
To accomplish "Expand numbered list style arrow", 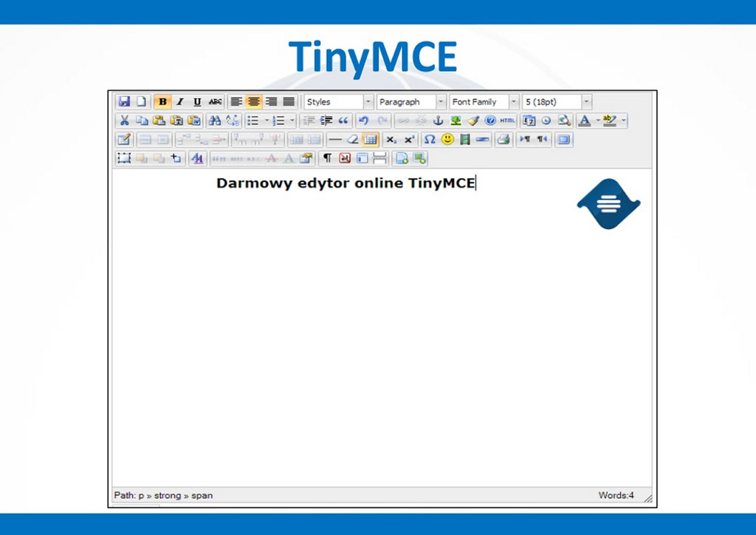I will pyautogui.click(x=292, y=120).
